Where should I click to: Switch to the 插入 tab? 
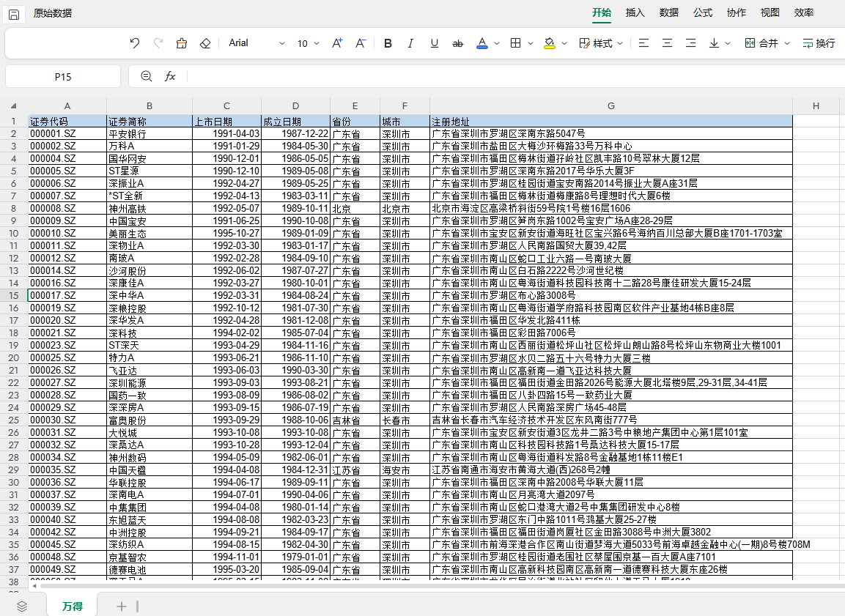tap(635, 12)
